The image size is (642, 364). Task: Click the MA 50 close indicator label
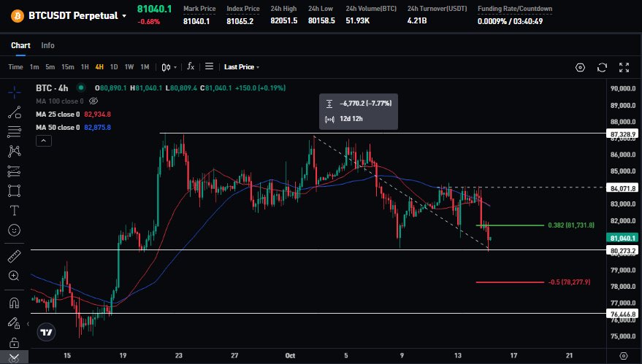[58, 127]
